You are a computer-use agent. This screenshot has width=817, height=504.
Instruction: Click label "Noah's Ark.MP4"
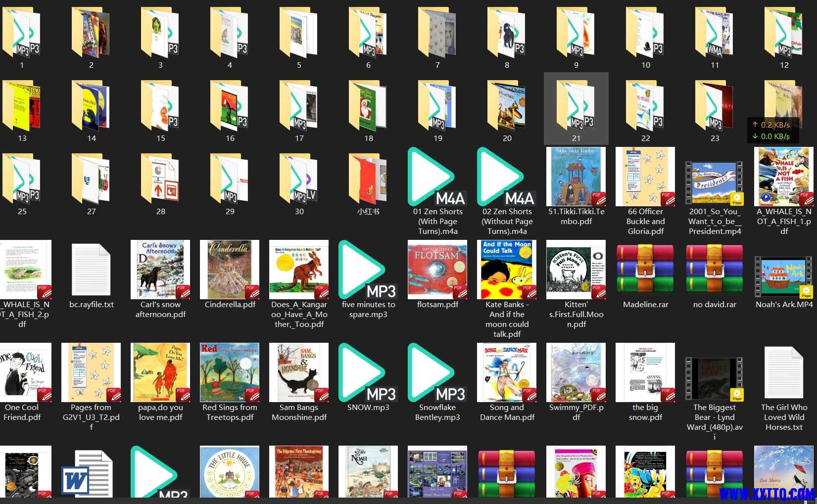(784, 305)
